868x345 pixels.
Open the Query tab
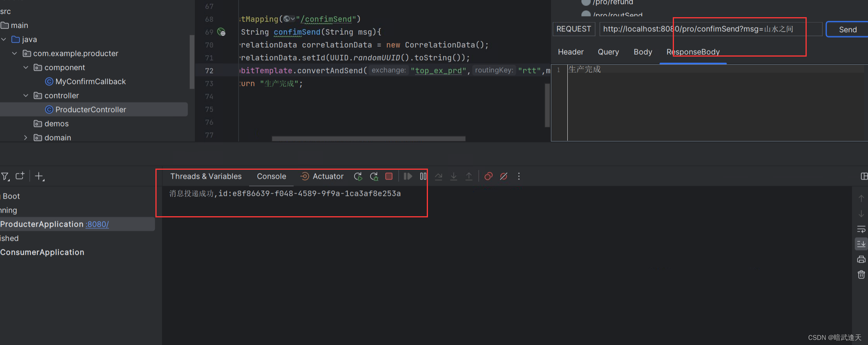click(608, 52)
